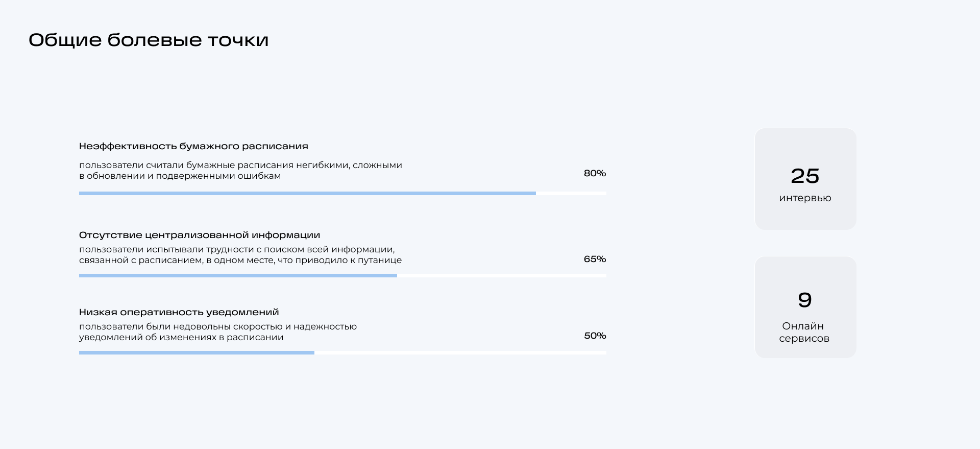The image size is (980, 449).
Task: Click the description about finding schedule information
Action: (x=240, y=255)
